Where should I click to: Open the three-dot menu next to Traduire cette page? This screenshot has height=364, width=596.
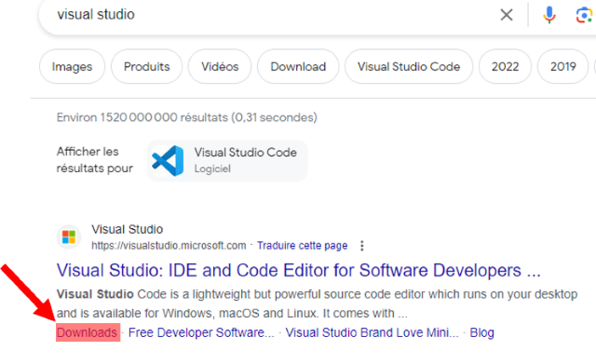click(362, 246)
